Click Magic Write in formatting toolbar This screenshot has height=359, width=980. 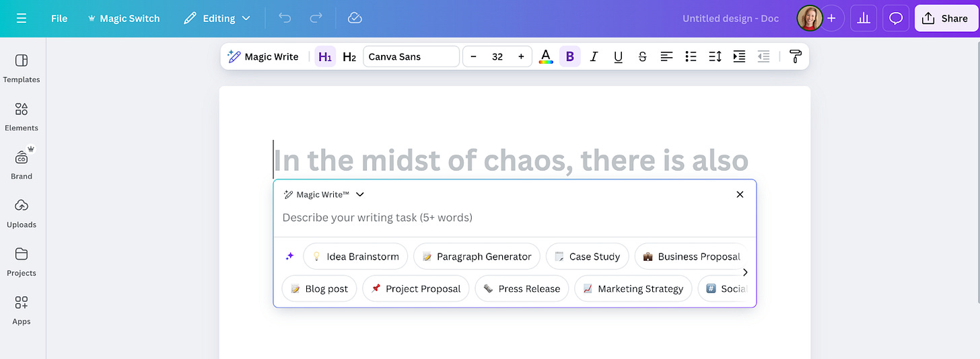click(x=263, y=56)
